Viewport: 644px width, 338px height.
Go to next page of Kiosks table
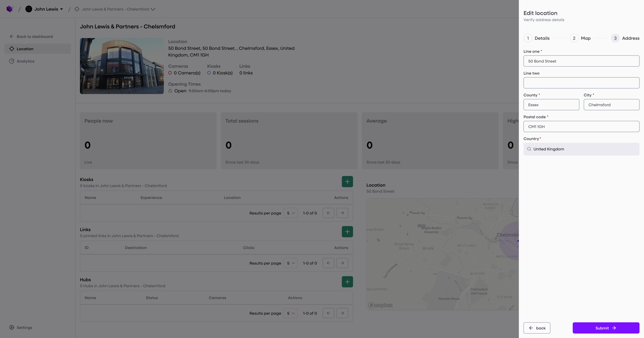342,213
